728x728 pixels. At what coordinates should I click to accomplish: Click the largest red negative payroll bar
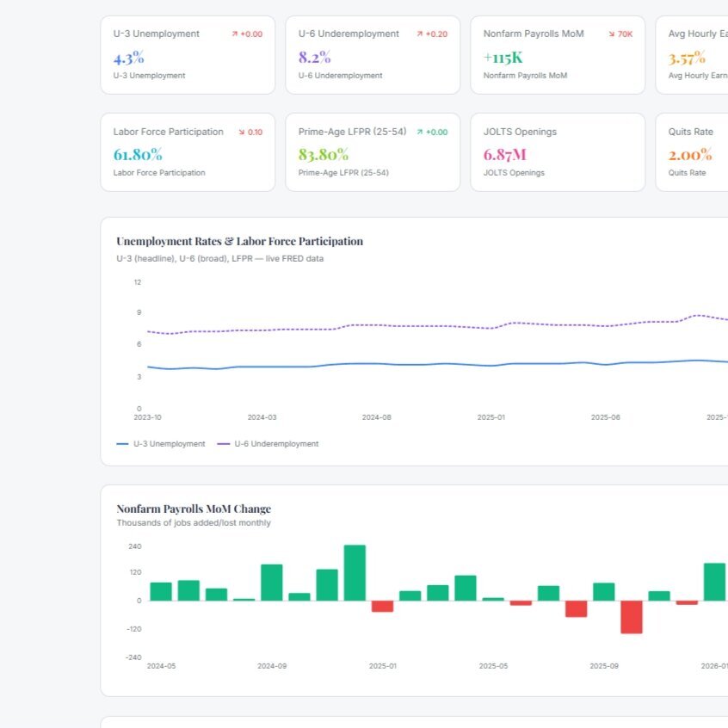[x=632, y=617]
